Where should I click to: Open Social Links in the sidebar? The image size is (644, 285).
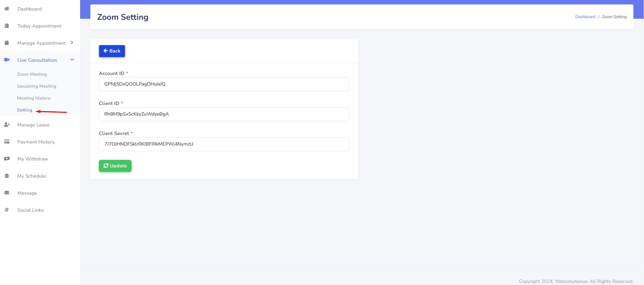click(30, 210)
